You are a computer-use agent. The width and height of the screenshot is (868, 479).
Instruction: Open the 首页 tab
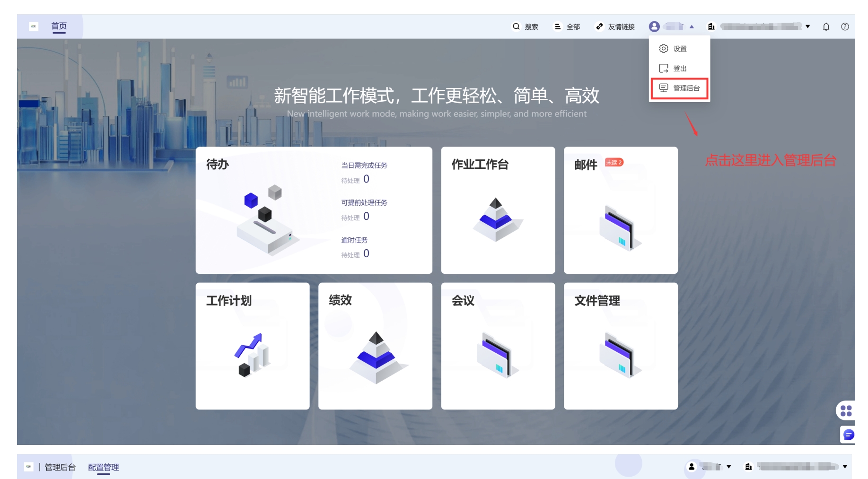point(59,26)
